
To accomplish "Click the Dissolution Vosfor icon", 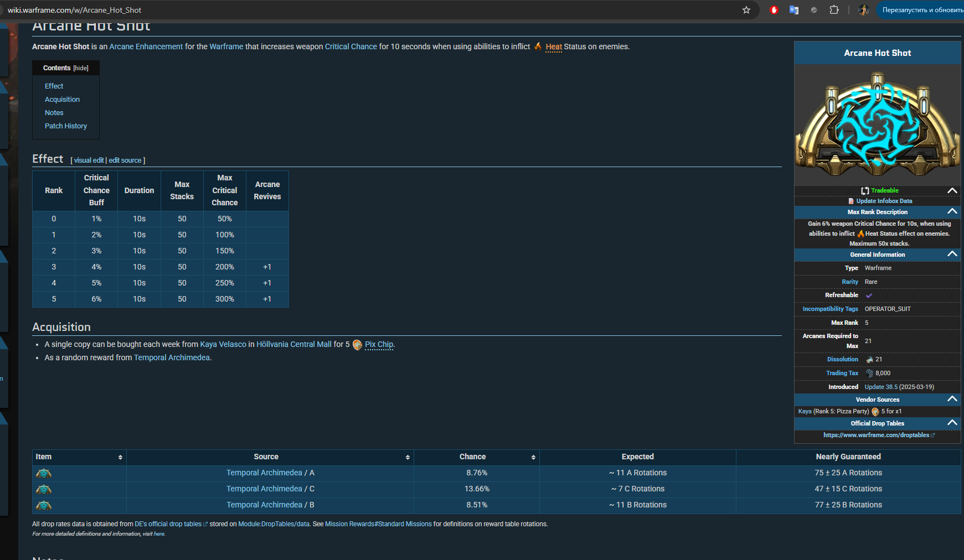I will click(869, 360).
